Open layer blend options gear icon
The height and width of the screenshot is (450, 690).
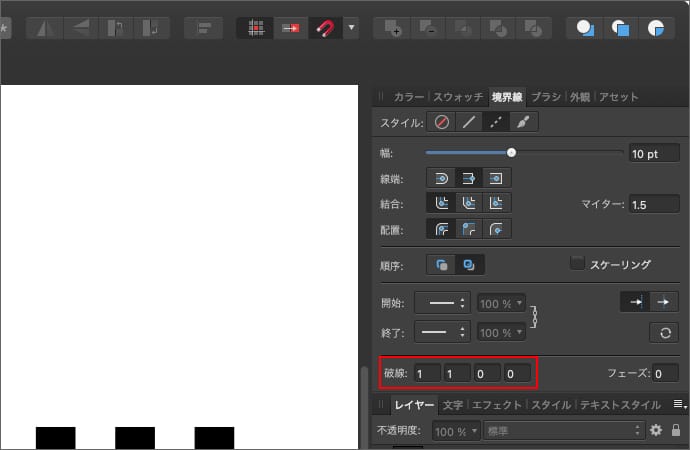click(656, 430)
